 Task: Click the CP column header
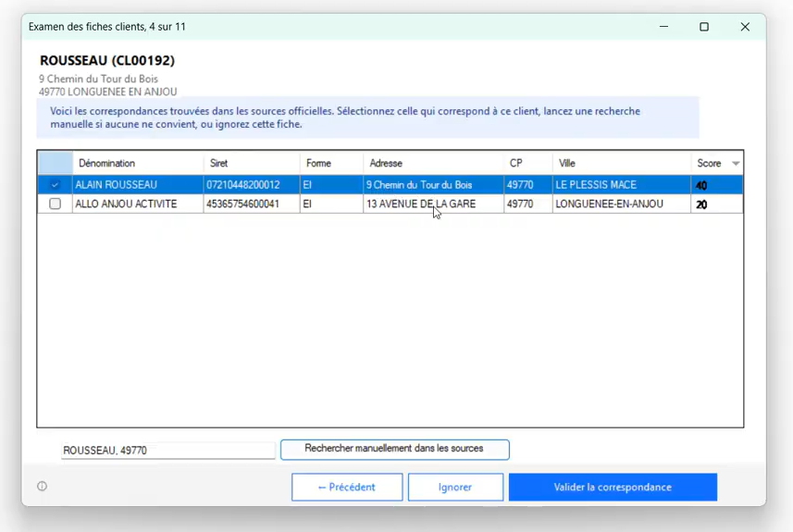tap(528, 164)
